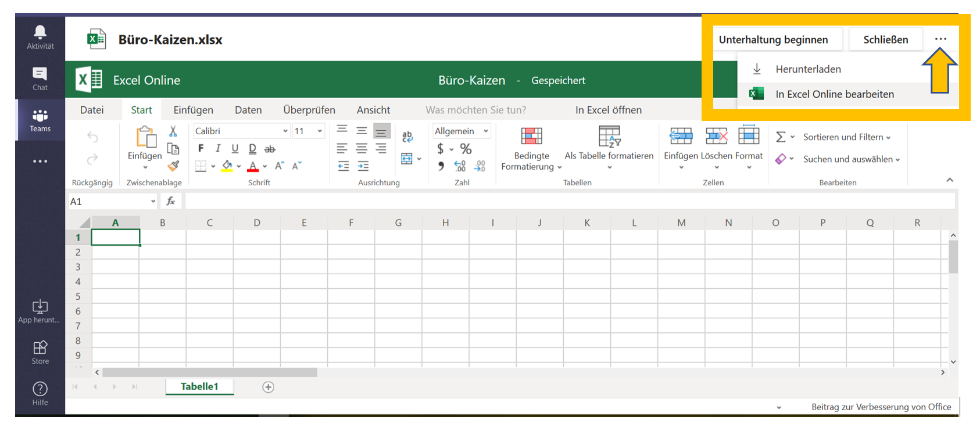Click the cut scissors icon
980x434 pixels.
click(173, 131)
